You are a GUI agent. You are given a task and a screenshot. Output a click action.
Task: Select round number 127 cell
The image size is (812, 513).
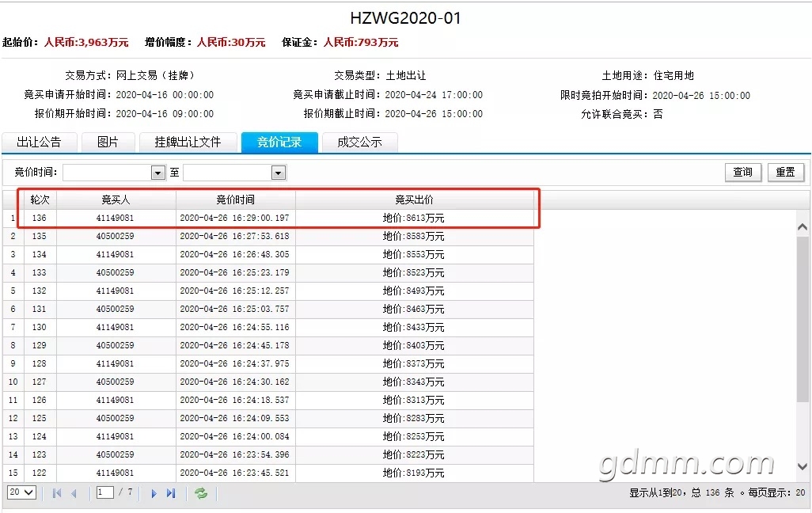click(x=40, y=382)
